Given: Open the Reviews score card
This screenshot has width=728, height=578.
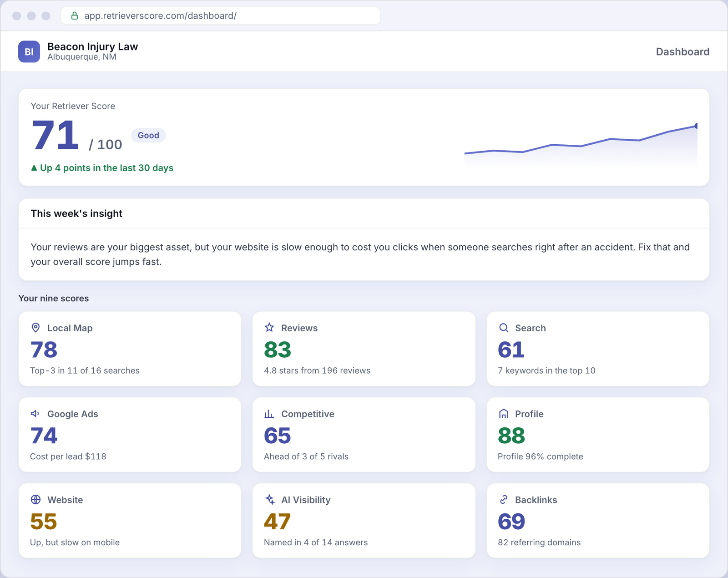Looking at the screenshot, I should pyautogui.click(x=364, y=349).
